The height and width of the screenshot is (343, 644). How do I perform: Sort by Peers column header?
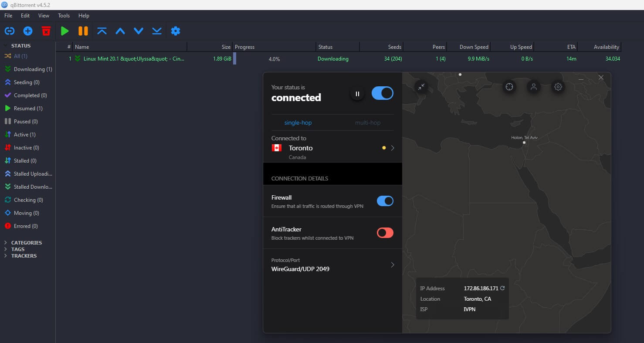click(x=425, y=47)
